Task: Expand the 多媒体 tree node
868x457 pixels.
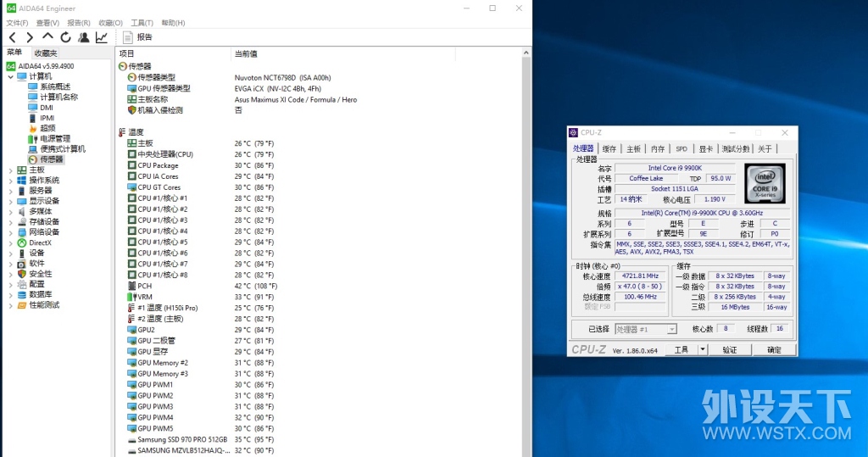Action: coord(10,212)
